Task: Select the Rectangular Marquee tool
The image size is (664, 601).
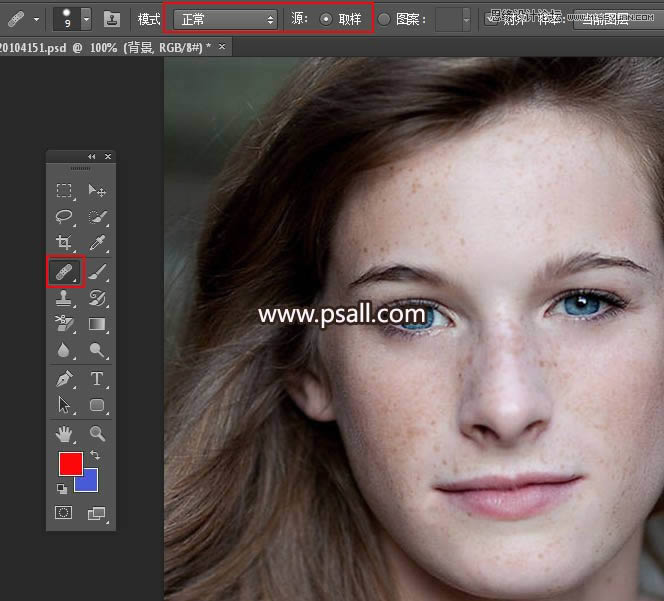Action: click(x=64, y=190)
